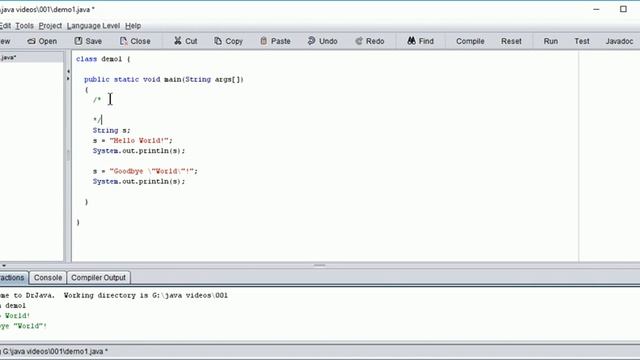This screenshot has width=640, height=360.
Task: Click the opening comment marker /*
Action: (97, 100)
